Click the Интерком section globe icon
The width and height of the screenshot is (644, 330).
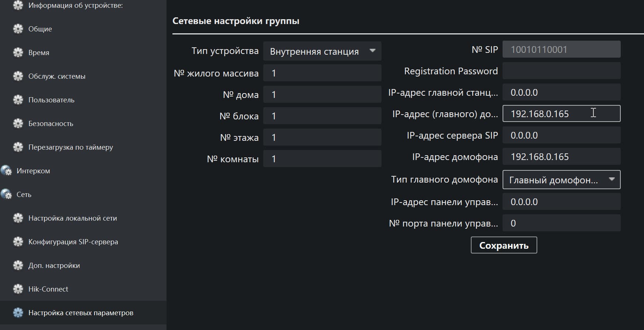click(6, 171)
